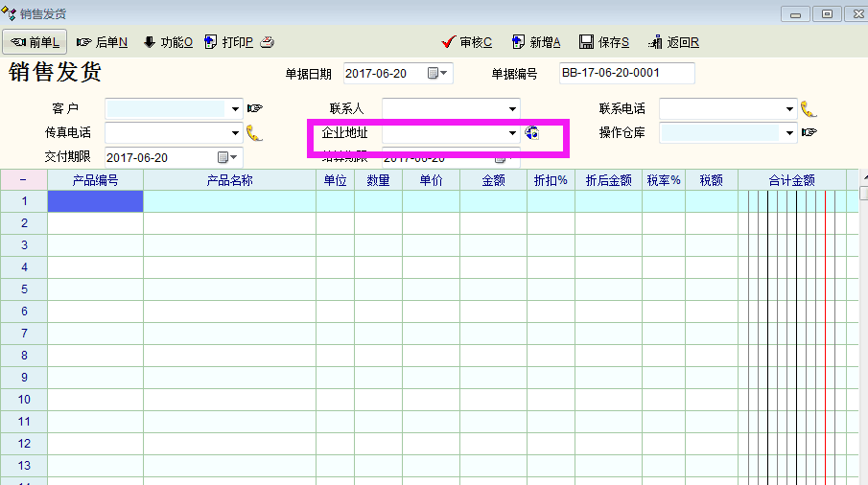Click the printer icon beside 打印P
This screenshot has width=868, height=485.
pos(268,42)
